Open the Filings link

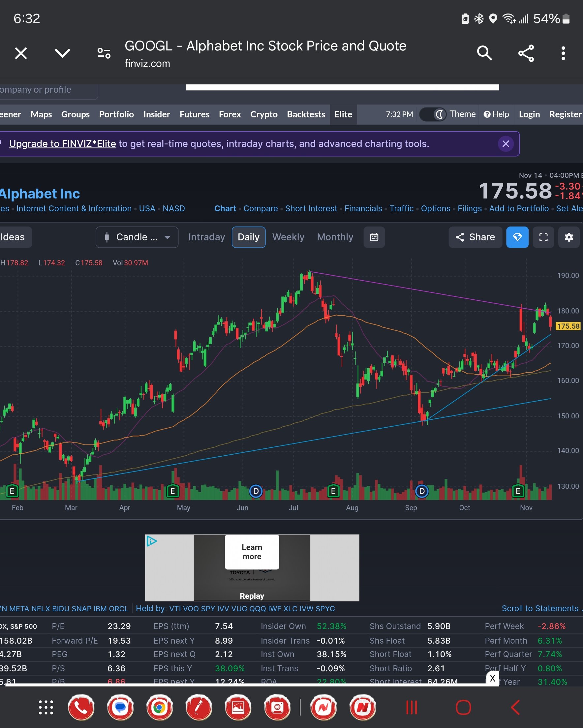click(x=470, y=208)
